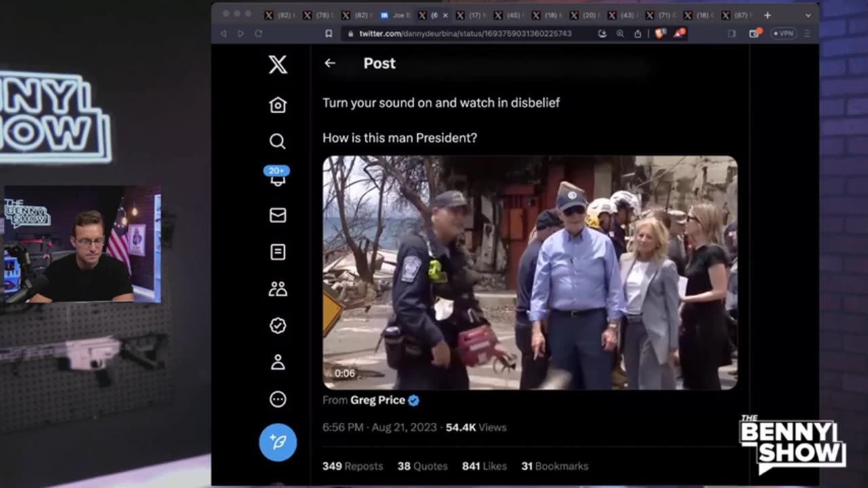Open Brave Shields lion icon

point(659,33)
